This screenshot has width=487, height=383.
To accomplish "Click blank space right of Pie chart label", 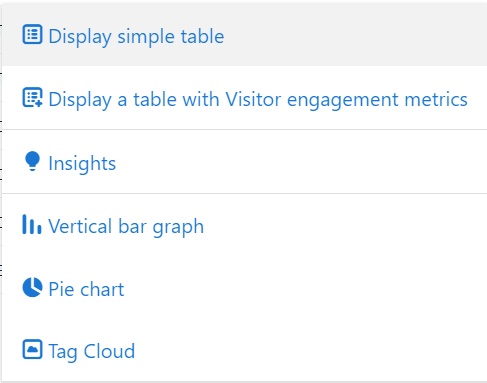I will 305,288.
